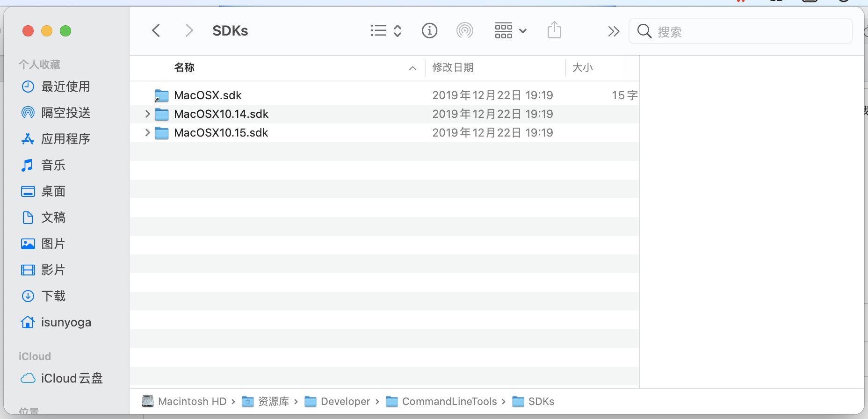The height and width of the screenshot is (419, 868).
Task: Expand the MacOSX10.14.sdk folder
Action: tap(147, 114)
